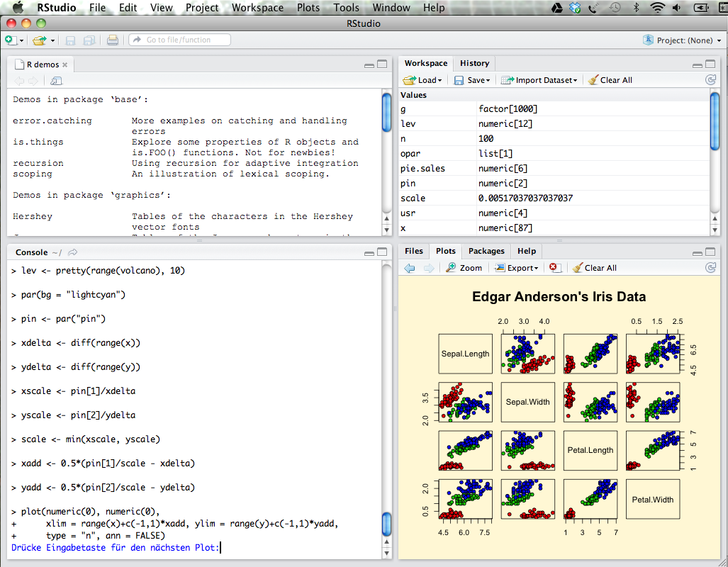Screen dimensions: 728x567
Task: Open the Plots menu in menu bar
Action: [x=308, y=8]
